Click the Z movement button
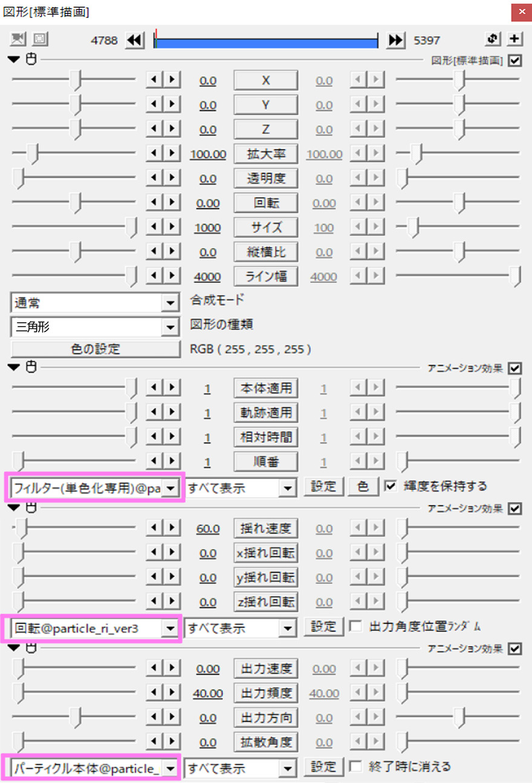This screenshot has width=532, height=783. tap(265, 129)
